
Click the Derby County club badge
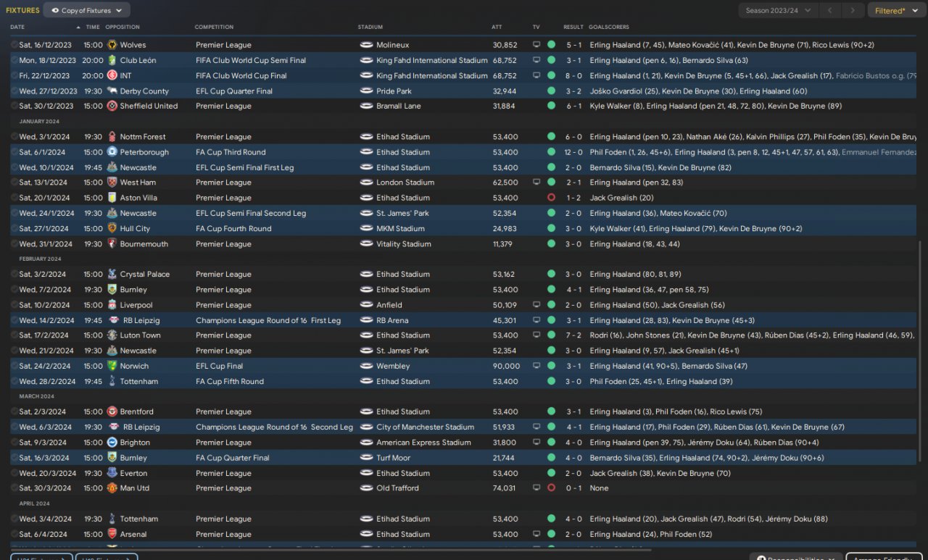pos(112,91)
